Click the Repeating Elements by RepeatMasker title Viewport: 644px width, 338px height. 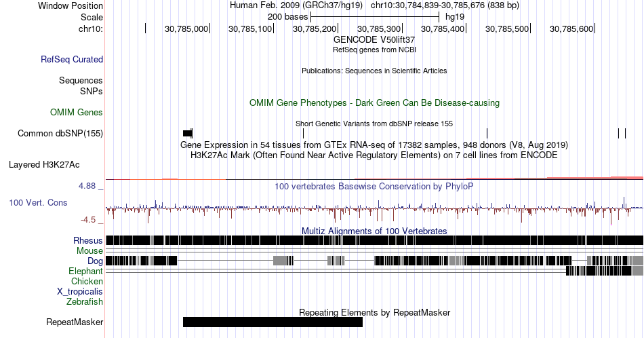coord(374,312)
